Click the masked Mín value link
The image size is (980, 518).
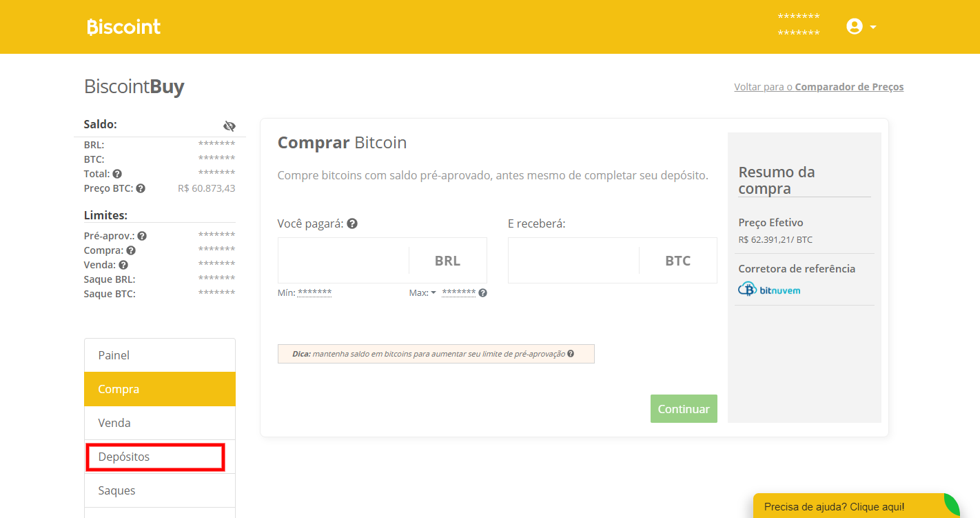[315, 292]
